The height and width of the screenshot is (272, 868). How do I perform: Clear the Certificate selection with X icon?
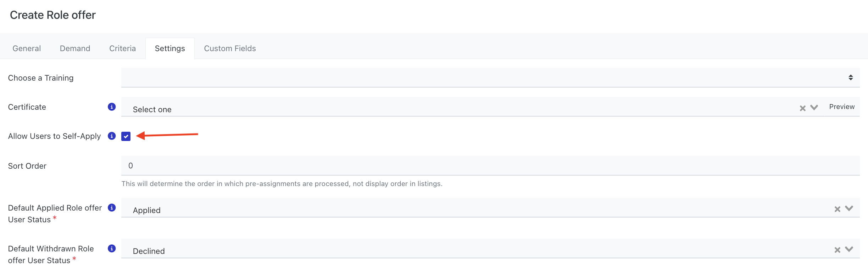pyautogui.click(x=803, y=108)
